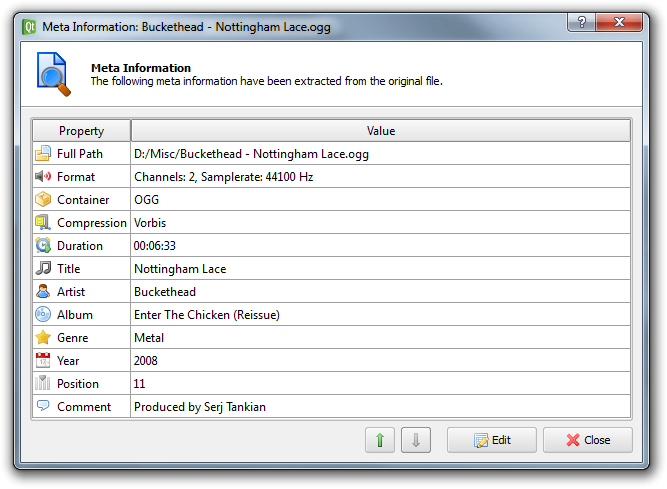Click the disc icon beside Album

tap(43, 315)
